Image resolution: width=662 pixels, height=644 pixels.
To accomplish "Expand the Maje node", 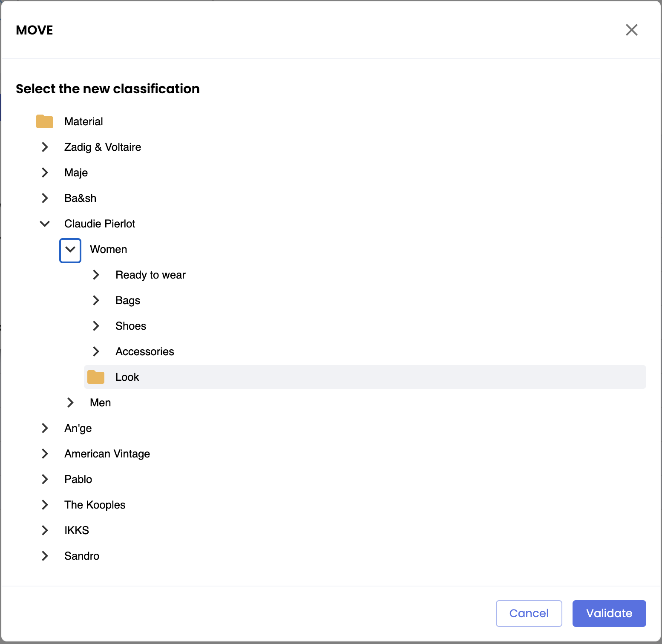I will click(45, 172).
